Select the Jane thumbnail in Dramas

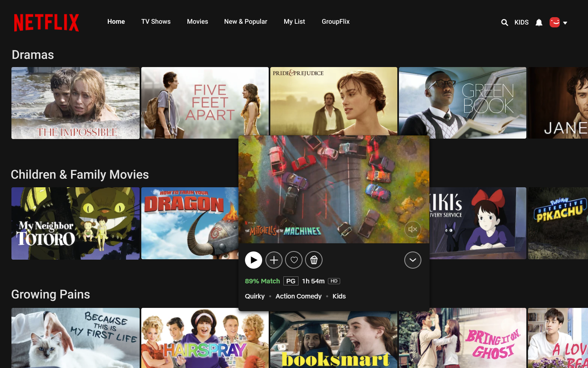[x=558, y=103]
